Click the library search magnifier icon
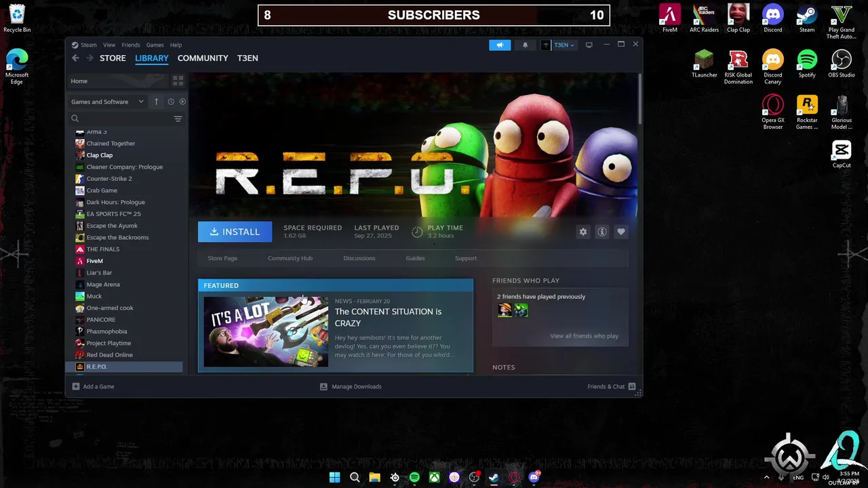 click(x=75, y=119)
